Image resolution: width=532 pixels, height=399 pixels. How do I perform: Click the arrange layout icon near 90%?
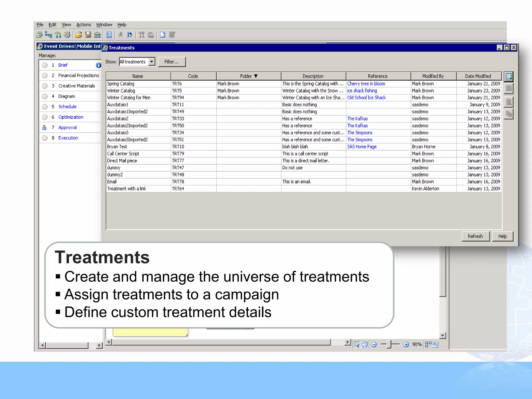coord(428,344)
